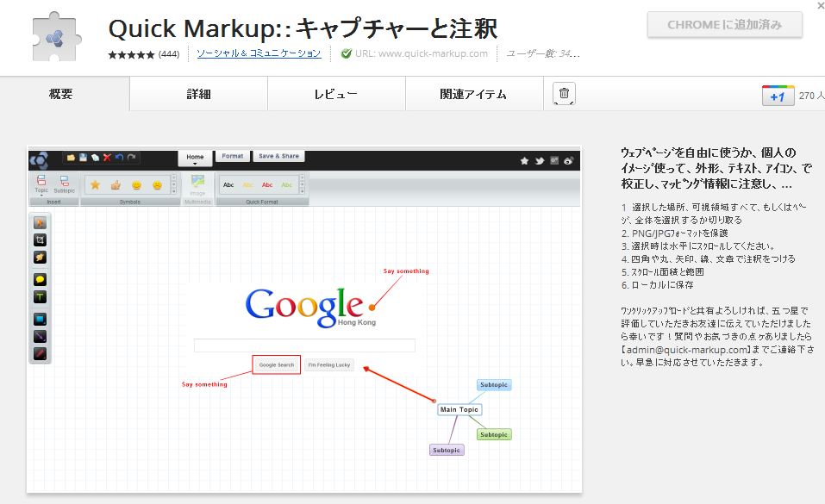This screenshot has width=825, height=504.
Task: Click the copy pages icon in preview toolbar
Action: pos(95,158)
